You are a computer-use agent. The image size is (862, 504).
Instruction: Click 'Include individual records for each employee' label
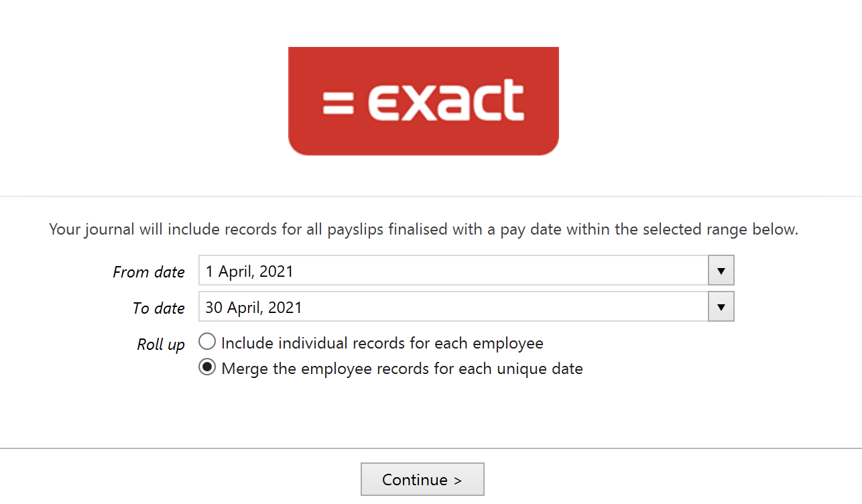click(382, 343)
